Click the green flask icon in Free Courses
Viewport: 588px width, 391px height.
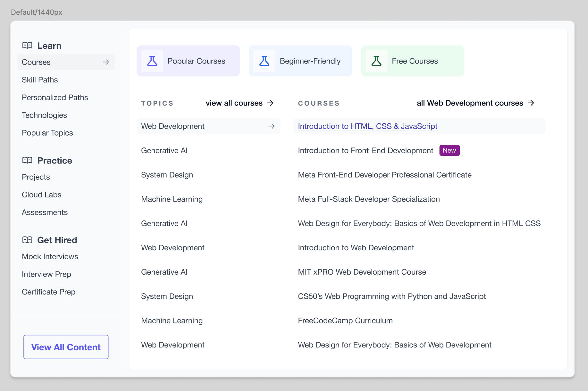[x=376, y=61]
